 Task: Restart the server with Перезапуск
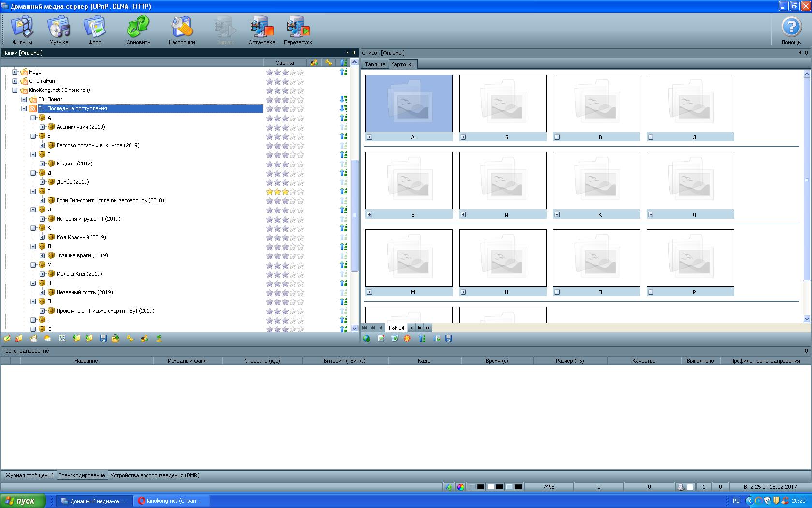pyautogui.click(x=298, y=30)
